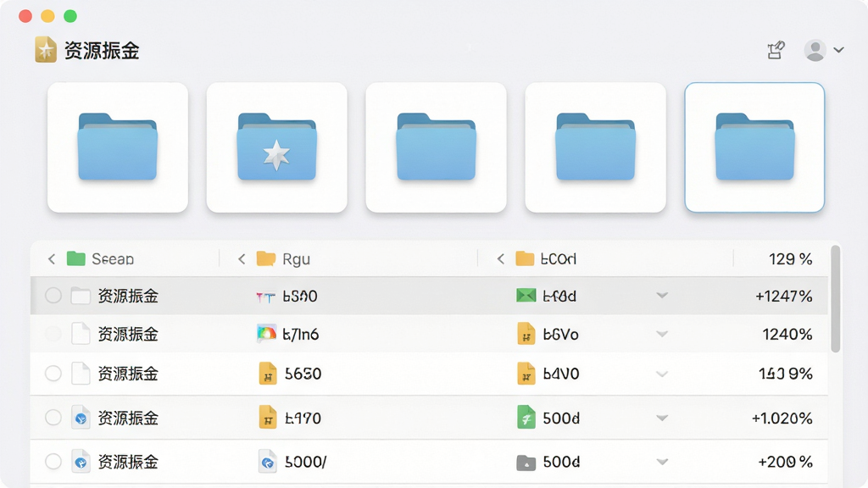Click the 129 % column header
This screenshot has width=868, height=488.
(x=791, y=259)
